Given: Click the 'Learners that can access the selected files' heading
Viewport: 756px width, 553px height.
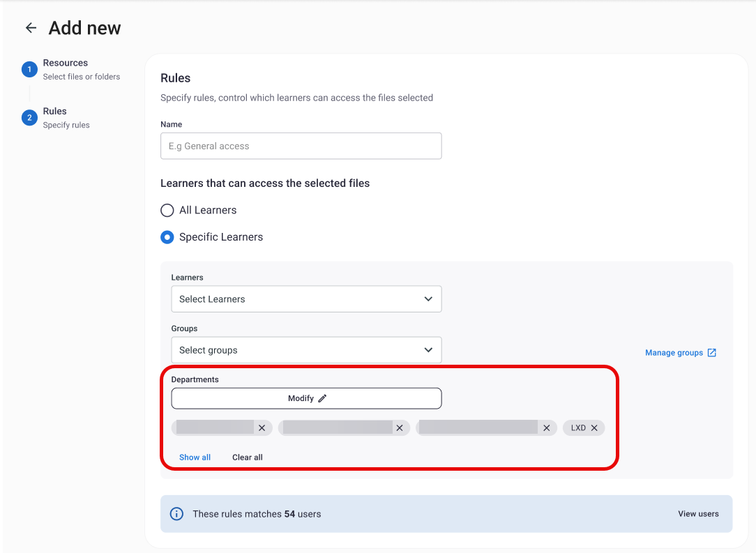Looking at the screenshot, I should pyautogui.click(x=265, y=183).
